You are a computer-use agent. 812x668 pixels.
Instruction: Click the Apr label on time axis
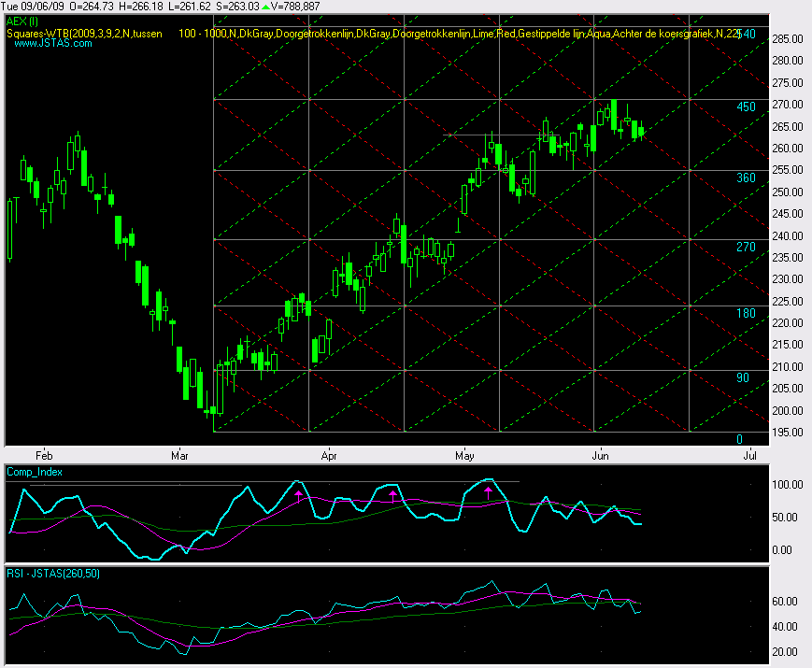pyautogui.click(x=328, y=456)
